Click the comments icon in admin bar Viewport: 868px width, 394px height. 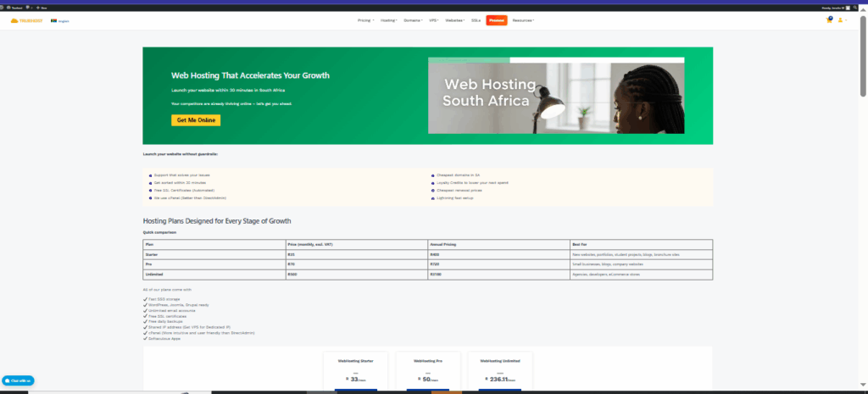pos(27,8)
